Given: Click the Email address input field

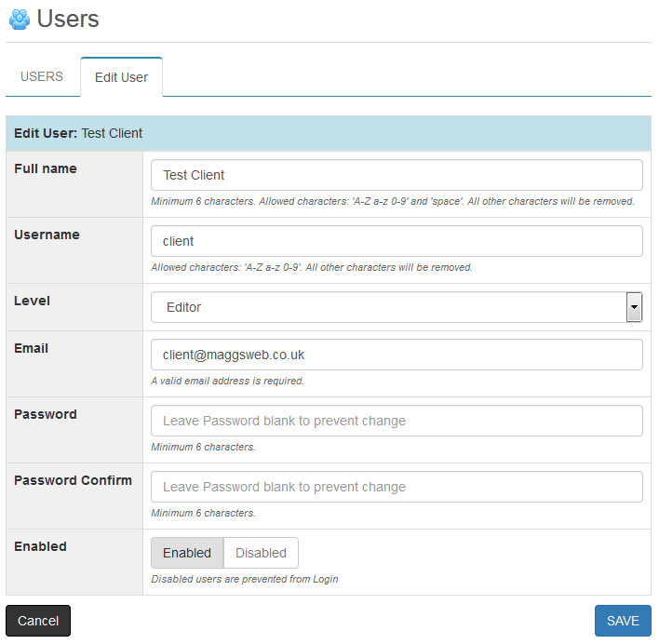Looking at the screenshot, I should click(x=397, y=355).
